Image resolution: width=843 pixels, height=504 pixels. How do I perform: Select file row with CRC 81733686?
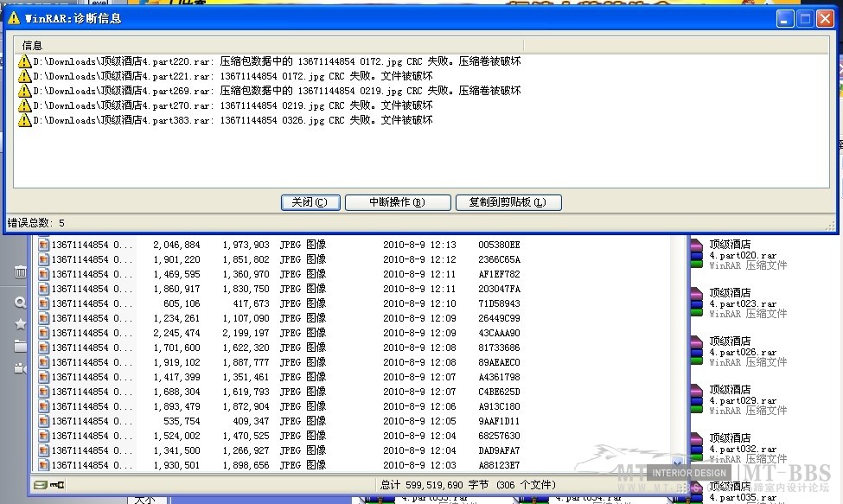[279, 348]
